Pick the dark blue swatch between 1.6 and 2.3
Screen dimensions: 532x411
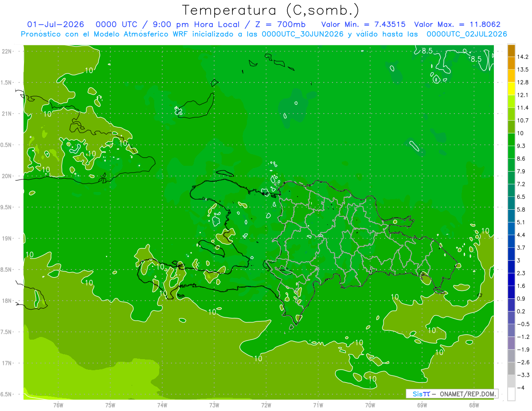point(511,279)
